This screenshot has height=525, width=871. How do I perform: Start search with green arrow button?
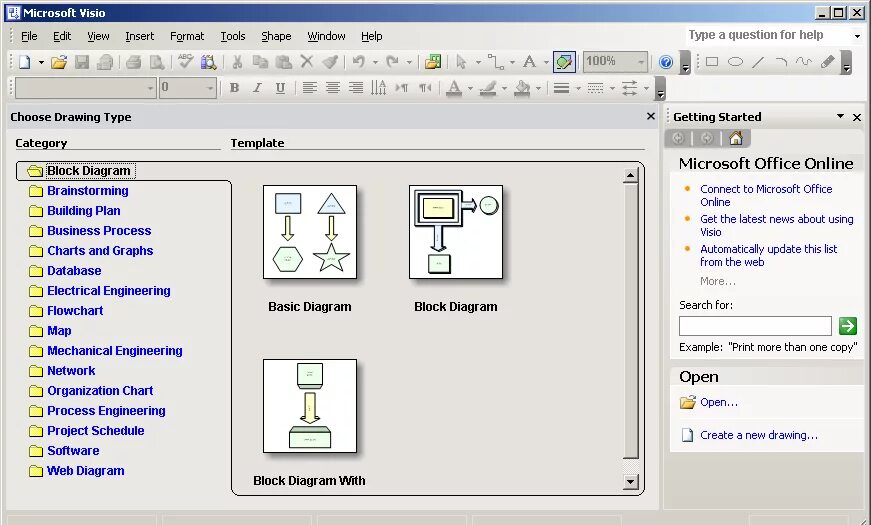[848, 326]
